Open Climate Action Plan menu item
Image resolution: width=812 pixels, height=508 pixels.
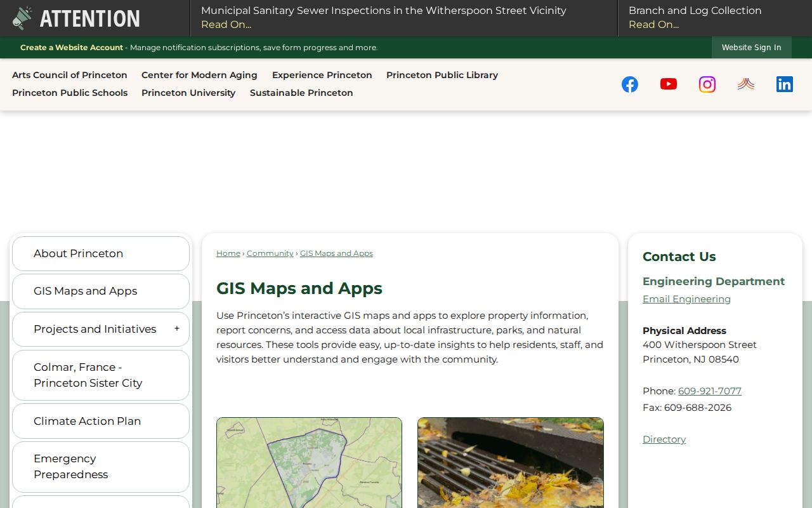point(101,421)
